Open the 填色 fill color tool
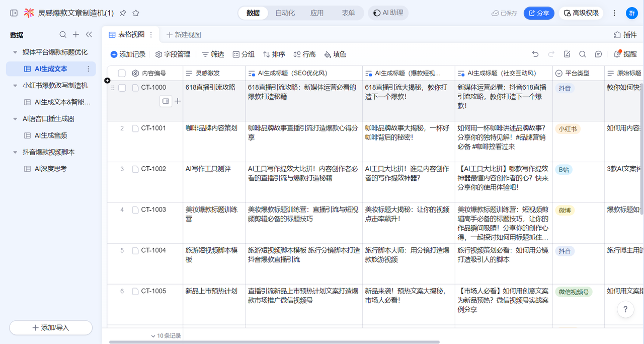This screenshot has width=644, height=344. (x=335, y=54)
